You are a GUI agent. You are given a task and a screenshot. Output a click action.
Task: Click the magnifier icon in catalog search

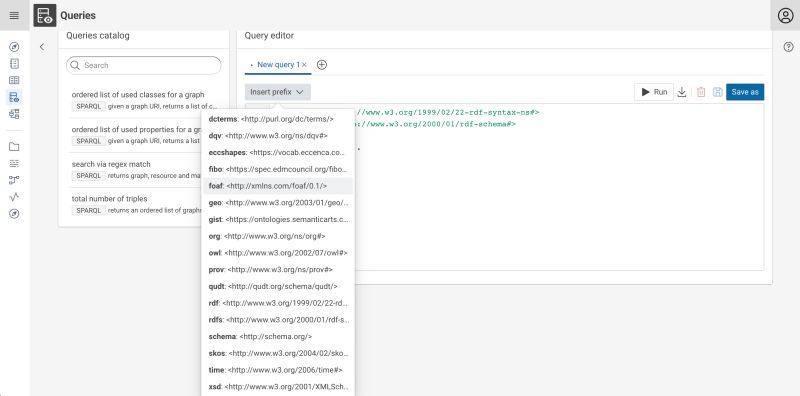(75, 65)
